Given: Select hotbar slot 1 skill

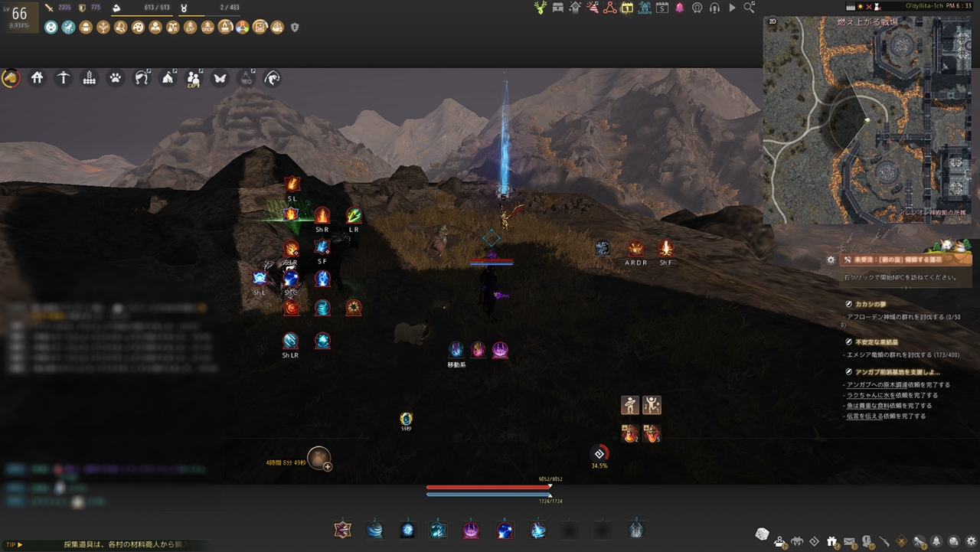Looking at the screenshot, I should 342,529.
